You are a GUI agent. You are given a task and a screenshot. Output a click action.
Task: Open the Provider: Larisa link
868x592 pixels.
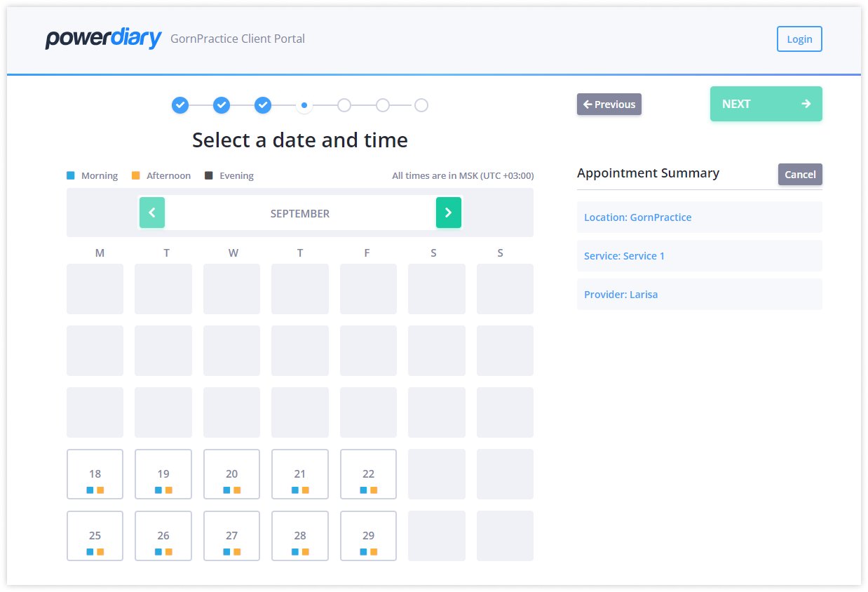[621, 294]
